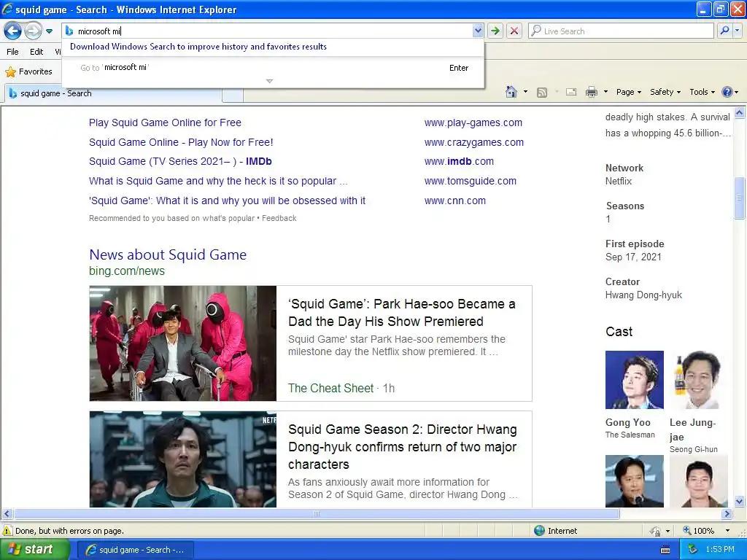
Task: Open a new blank tab
Action: point(233,94)
